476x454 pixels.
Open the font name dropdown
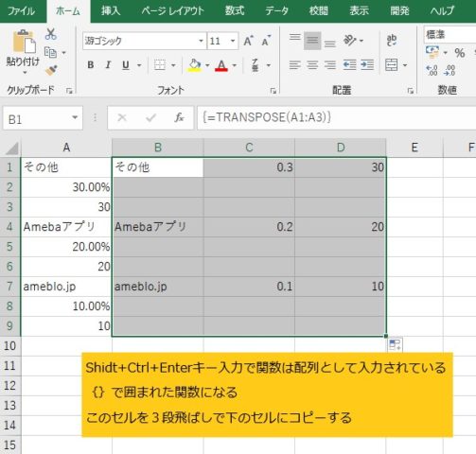tap(201, 41)
